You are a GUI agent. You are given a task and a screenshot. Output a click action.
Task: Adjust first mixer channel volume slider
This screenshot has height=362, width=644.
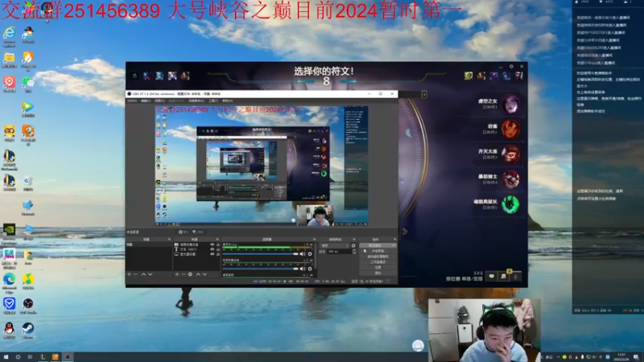click(x=260, y=254)
